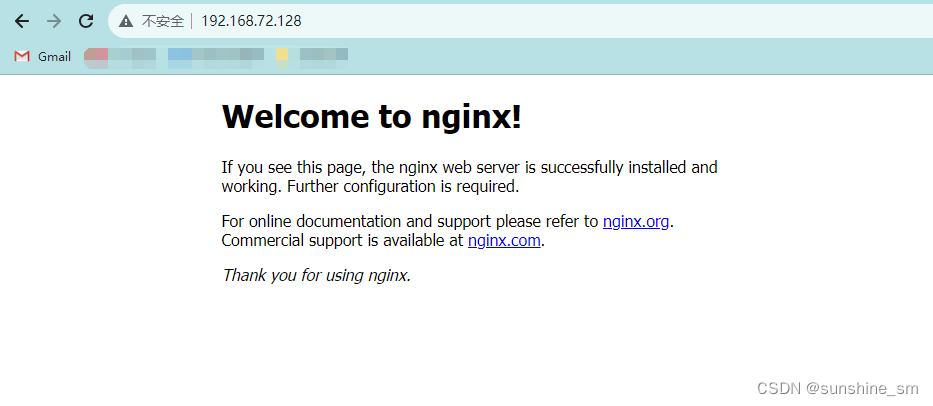The image size is (933, 406).
Task: Open the nginx.org documentation link
Action: 636,222
